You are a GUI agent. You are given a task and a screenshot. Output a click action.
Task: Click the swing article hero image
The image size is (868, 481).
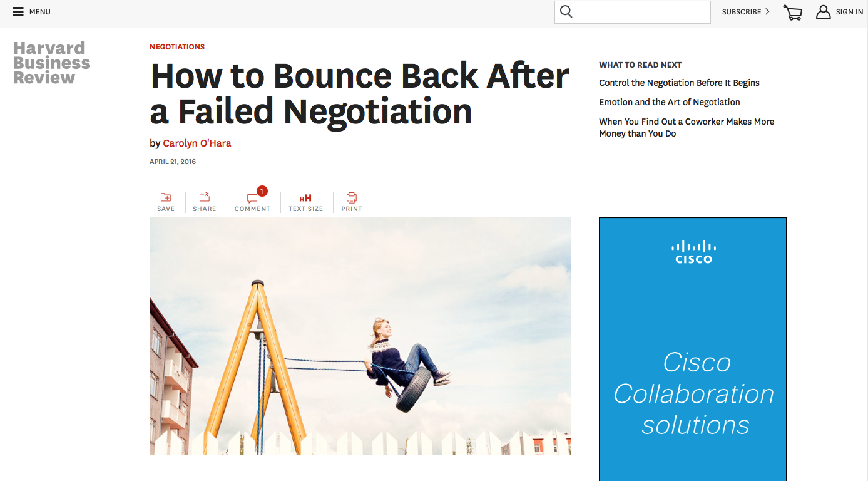point(360,336)
